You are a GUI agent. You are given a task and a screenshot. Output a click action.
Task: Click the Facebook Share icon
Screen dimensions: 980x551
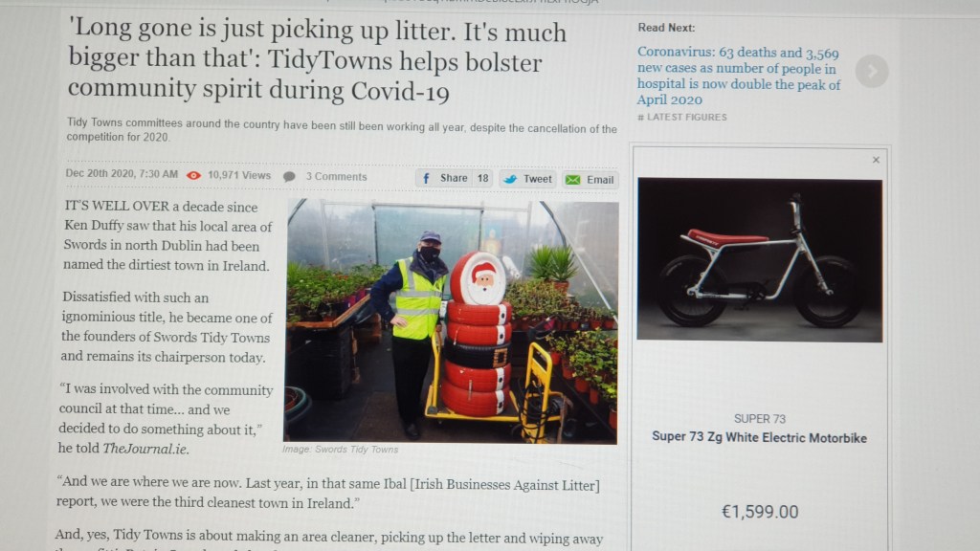pyautogui.click(x=426, y=179)
